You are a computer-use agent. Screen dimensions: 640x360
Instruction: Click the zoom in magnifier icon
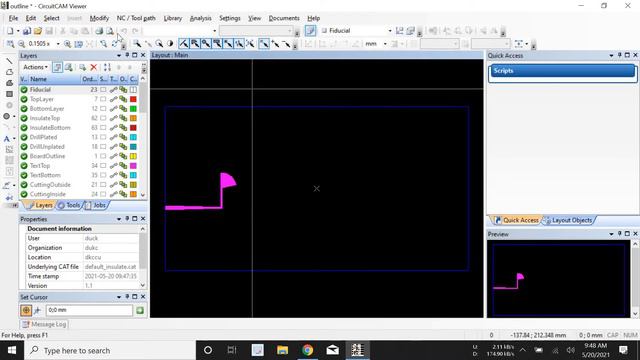(x=68, y=44)
